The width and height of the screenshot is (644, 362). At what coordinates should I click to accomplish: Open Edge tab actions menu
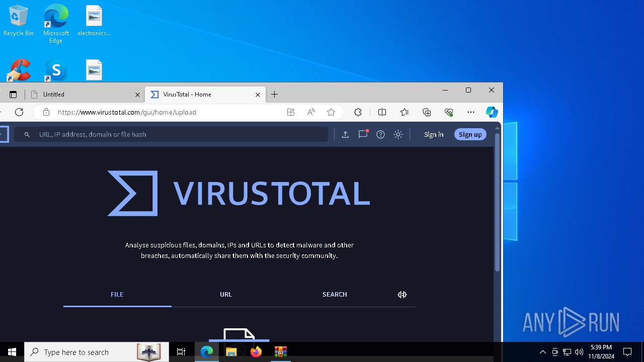pyautogui.click(x=13, y=95)
